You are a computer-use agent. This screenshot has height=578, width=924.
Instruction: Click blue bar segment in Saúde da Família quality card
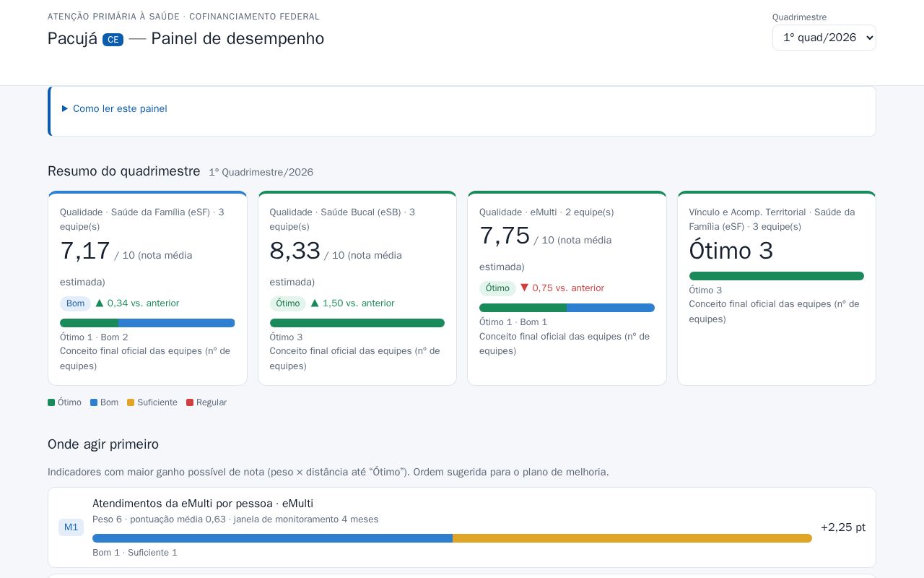[176, 323]
